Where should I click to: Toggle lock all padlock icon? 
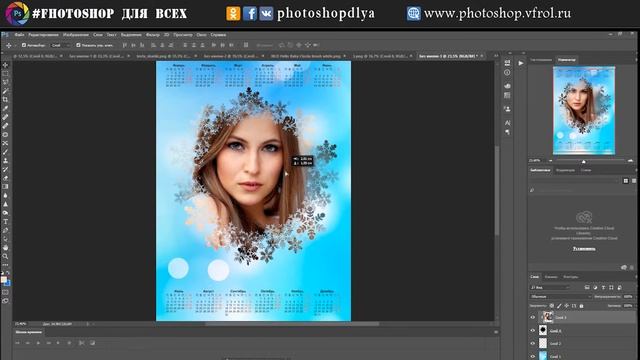coord(582,306)
